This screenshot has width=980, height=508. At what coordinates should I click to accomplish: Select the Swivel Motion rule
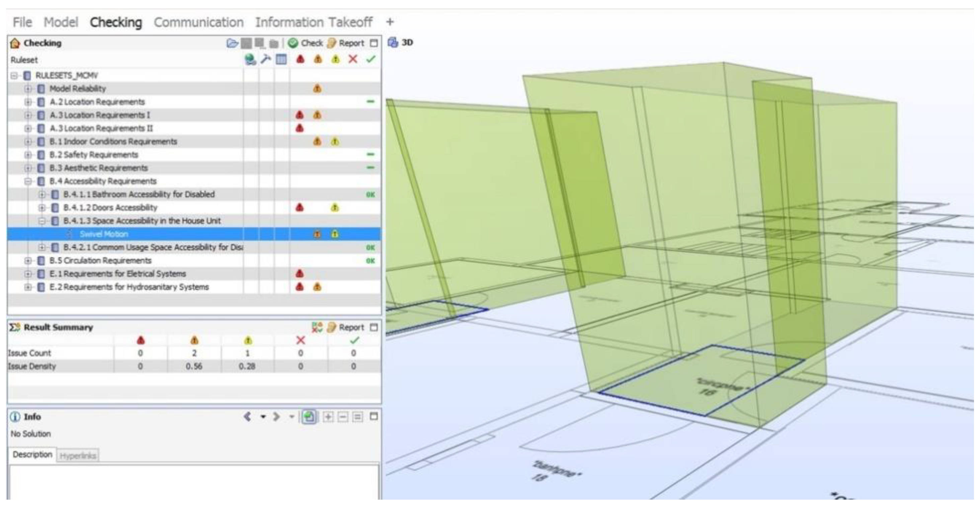(x=194, y=234)
